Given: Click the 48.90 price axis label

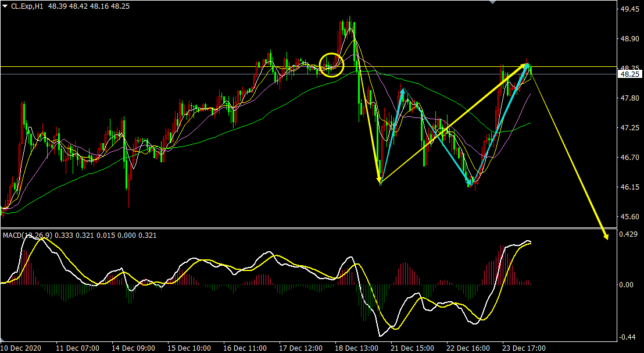Looking at the screenshot, I should click(629, 38).
